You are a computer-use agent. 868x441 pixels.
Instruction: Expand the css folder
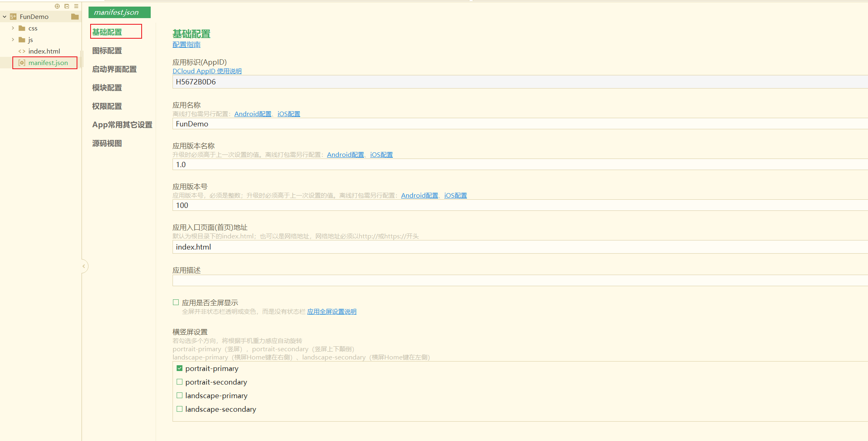coord(13,28)
